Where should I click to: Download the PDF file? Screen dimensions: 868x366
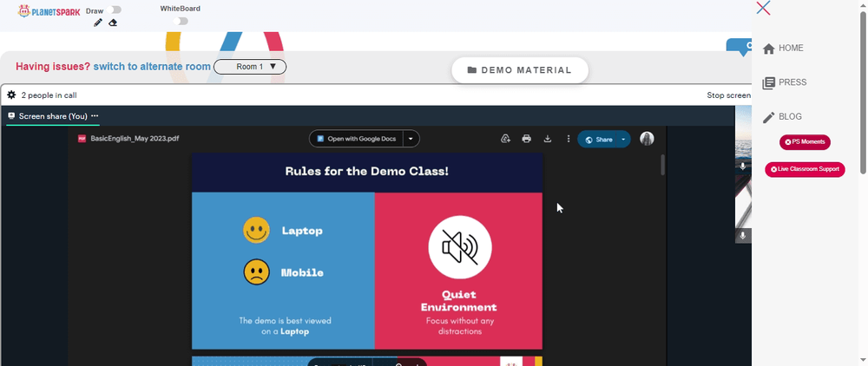pyautogui.click(x=548, y=139)
